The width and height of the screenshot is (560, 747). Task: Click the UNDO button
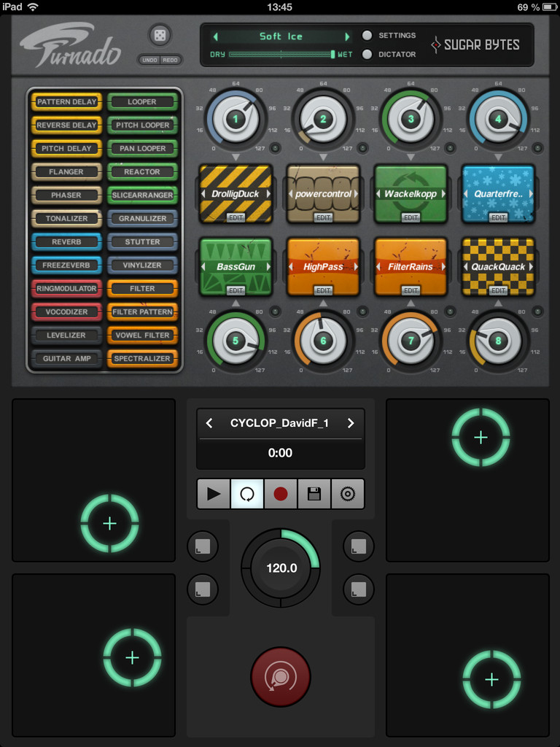(149, 60)
